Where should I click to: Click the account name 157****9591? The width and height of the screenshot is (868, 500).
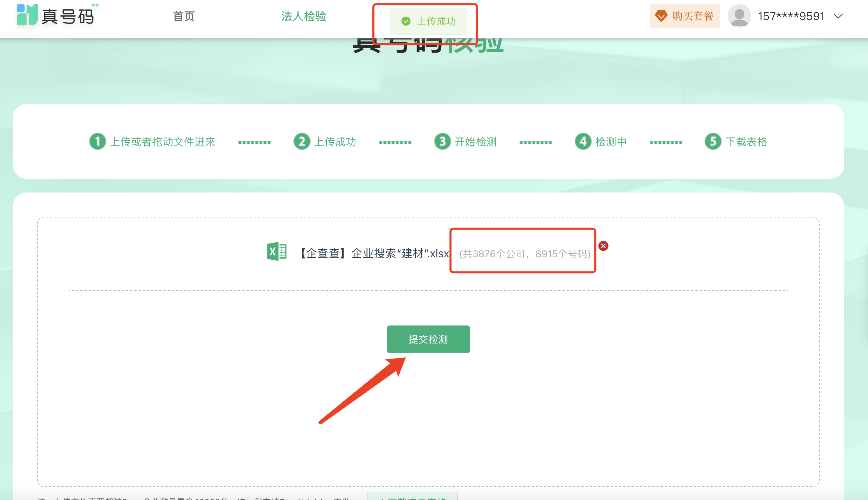[x=791, y=16]
